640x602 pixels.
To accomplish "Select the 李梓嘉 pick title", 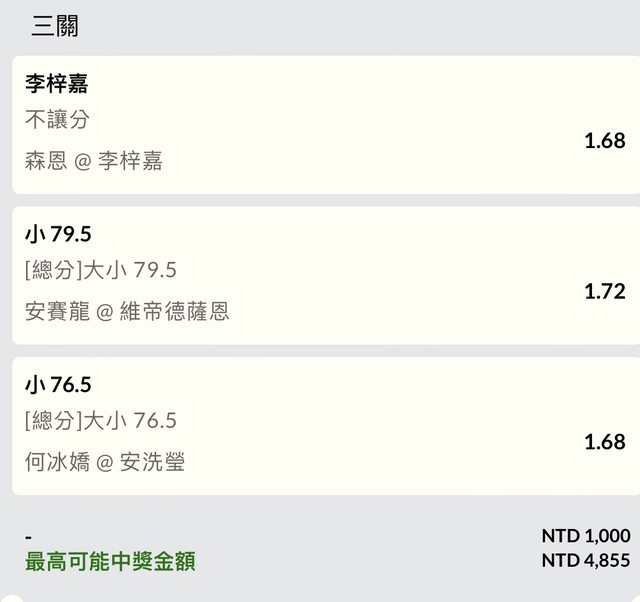I will pos(57,83).
